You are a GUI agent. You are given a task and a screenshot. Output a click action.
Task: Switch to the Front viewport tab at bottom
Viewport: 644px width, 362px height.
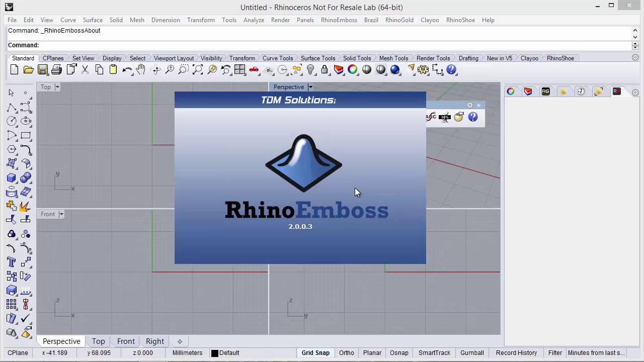[x=126, y=341]
